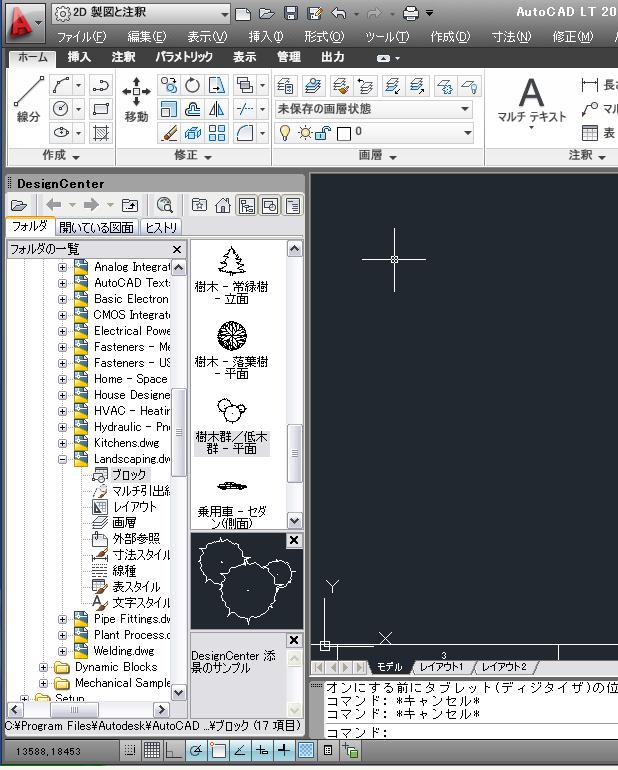Toggle Snap mode in status bar
The width and height of the screenshot is (618, 770).
click(130, 750)
